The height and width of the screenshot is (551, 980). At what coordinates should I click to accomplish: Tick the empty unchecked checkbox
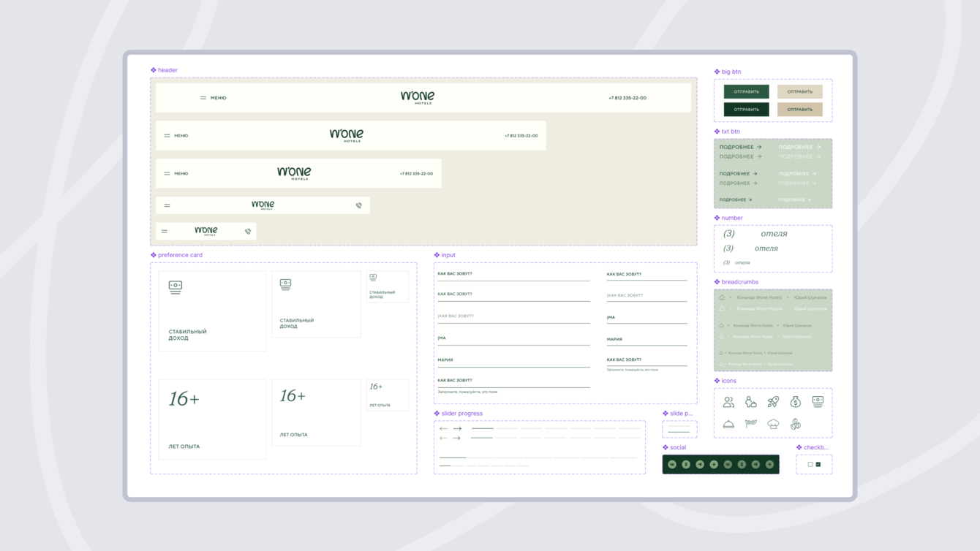click(x=810, y=465)
